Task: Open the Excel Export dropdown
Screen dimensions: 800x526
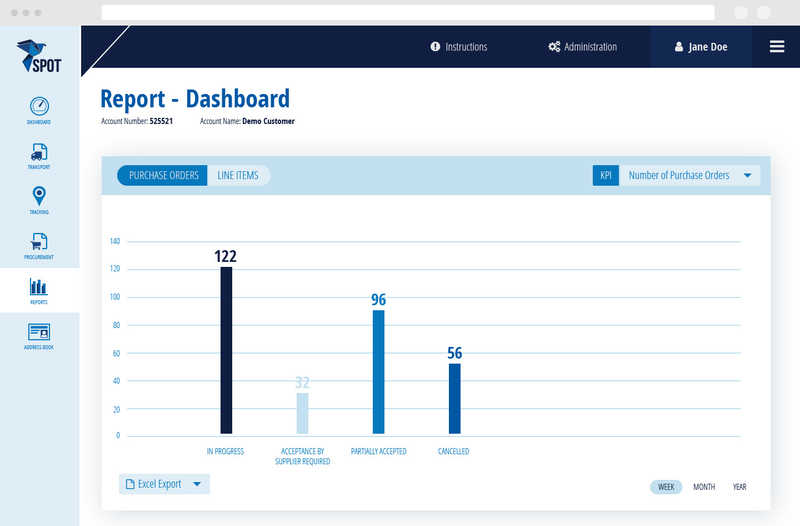Action: coord(164,484)
